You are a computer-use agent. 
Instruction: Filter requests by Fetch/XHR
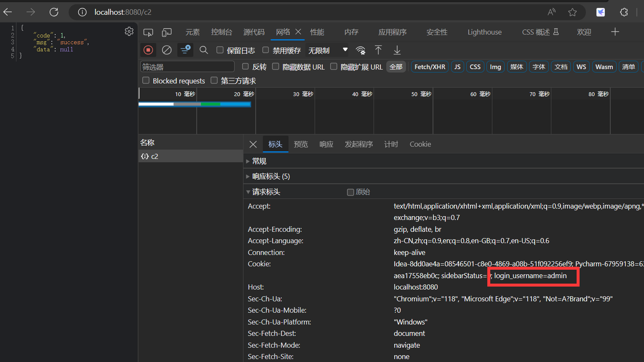[x=430, y=67]
